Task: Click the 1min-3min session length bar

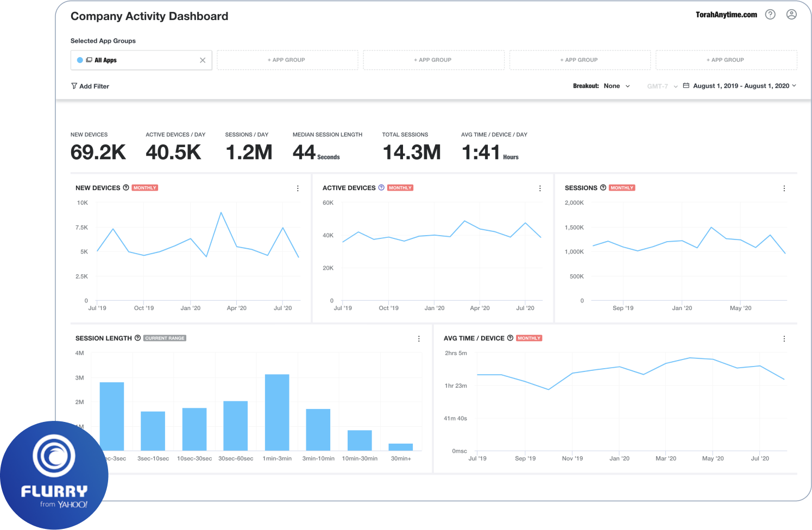Action: 277,413
